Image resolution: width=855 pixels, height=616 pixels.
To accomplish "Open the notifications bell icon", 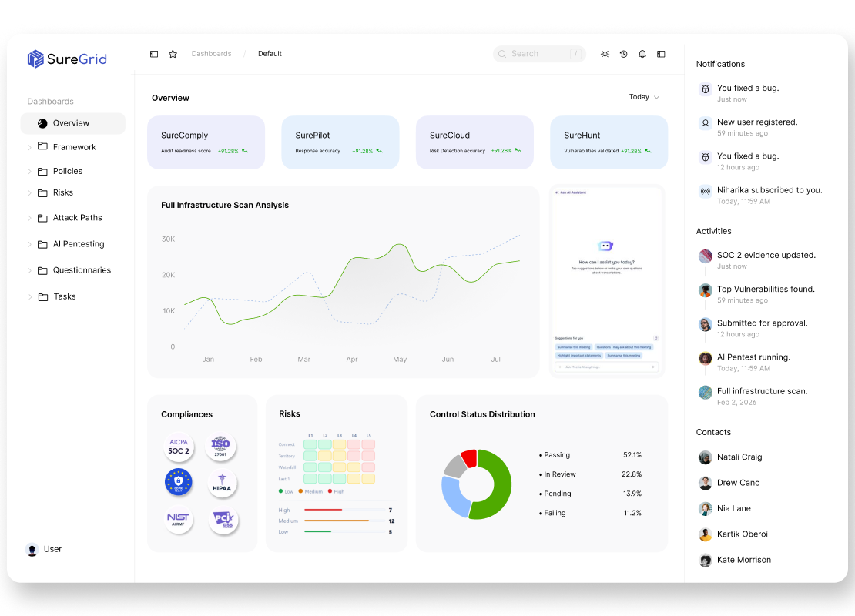I will point(642,54).
